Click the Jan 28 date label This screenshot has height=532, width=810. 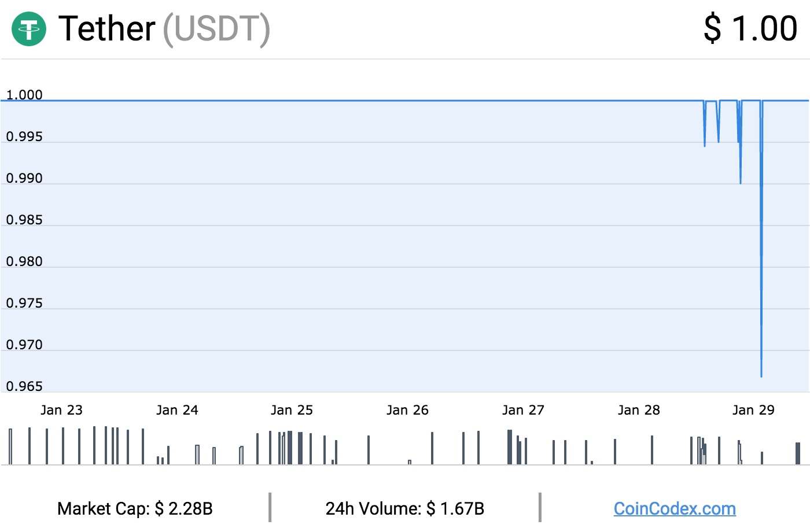pos(639,410)
